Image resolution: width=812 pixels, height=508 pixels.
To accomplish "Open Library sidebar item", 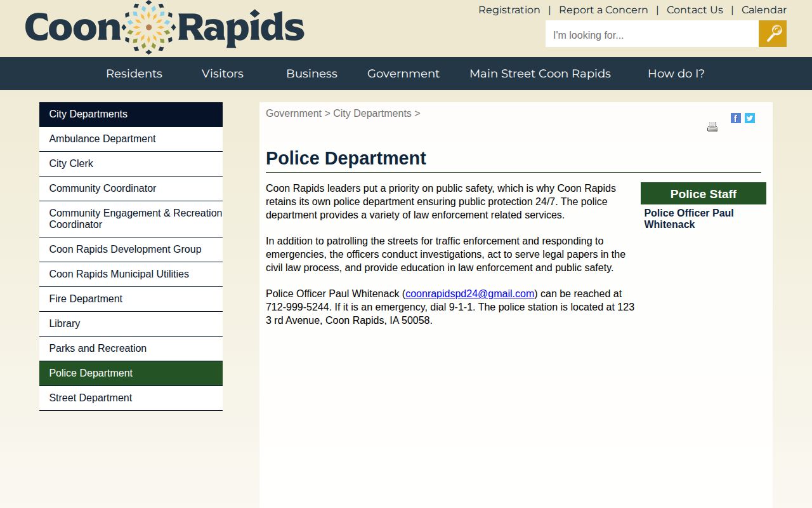I will [131, 324].
